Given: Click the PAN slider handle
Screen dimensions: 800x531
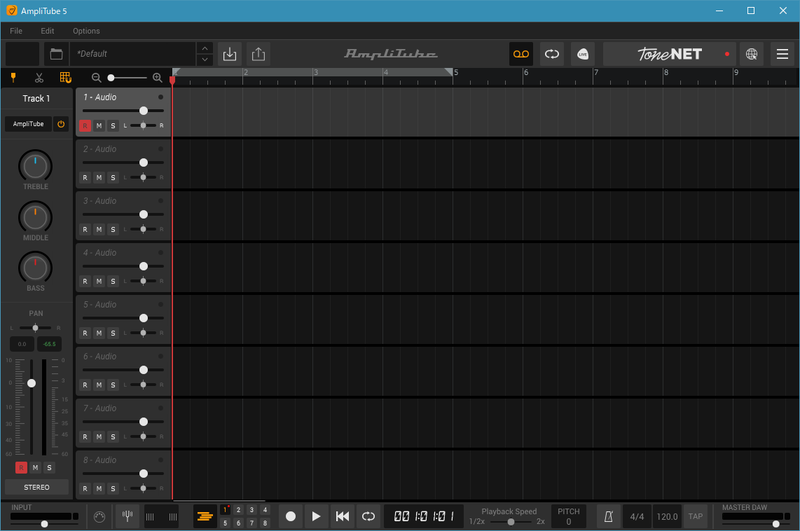Looking at the screenshot, I should pyautogui.click(x=35, y=327).
